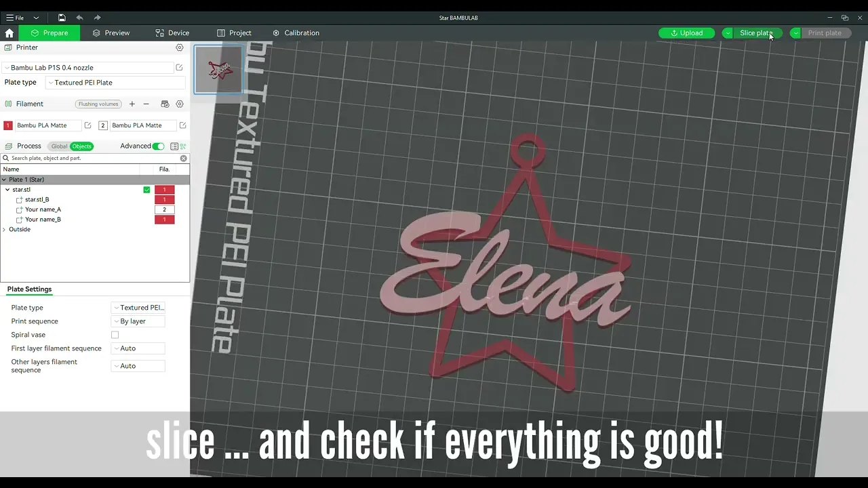Open the Print sequence dropdown
The height and width of the screenshot is (488, 868).
pos(138,321)
